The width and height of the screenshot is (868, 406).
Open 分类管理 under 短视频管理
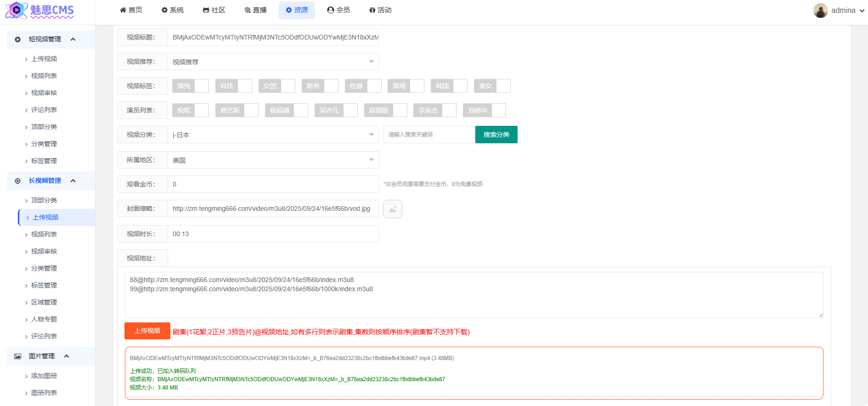click(x=44, y=144)
